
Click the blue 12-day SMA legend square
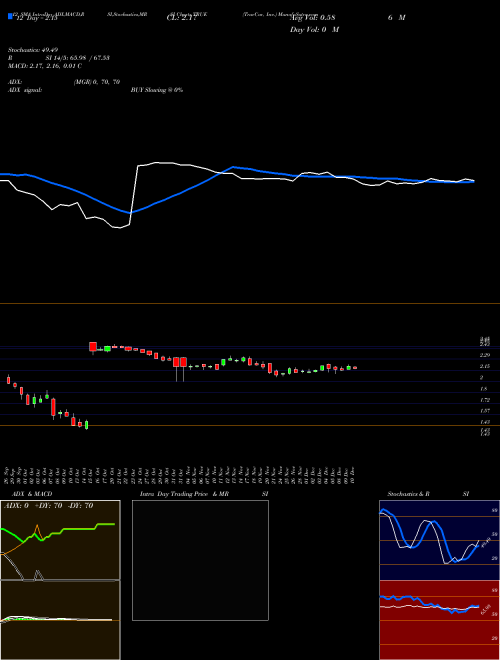pyautogui.click(x=10, y=16)
